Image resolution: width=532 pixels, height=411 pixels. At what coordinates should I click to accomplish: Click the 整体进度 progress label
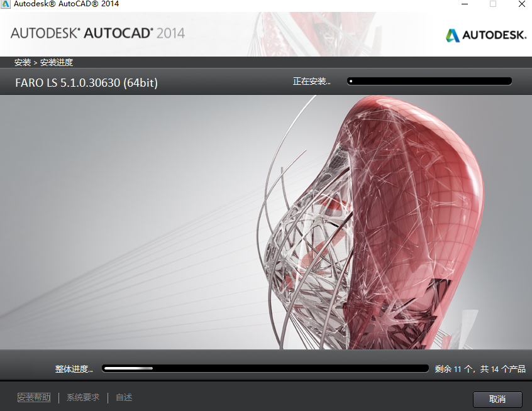74,369
